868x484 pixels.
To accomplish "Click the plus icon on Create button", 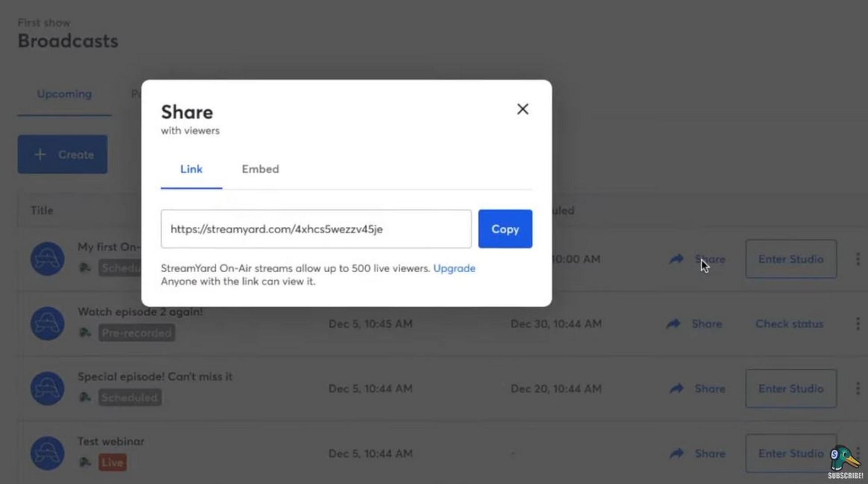I will 40,154.
